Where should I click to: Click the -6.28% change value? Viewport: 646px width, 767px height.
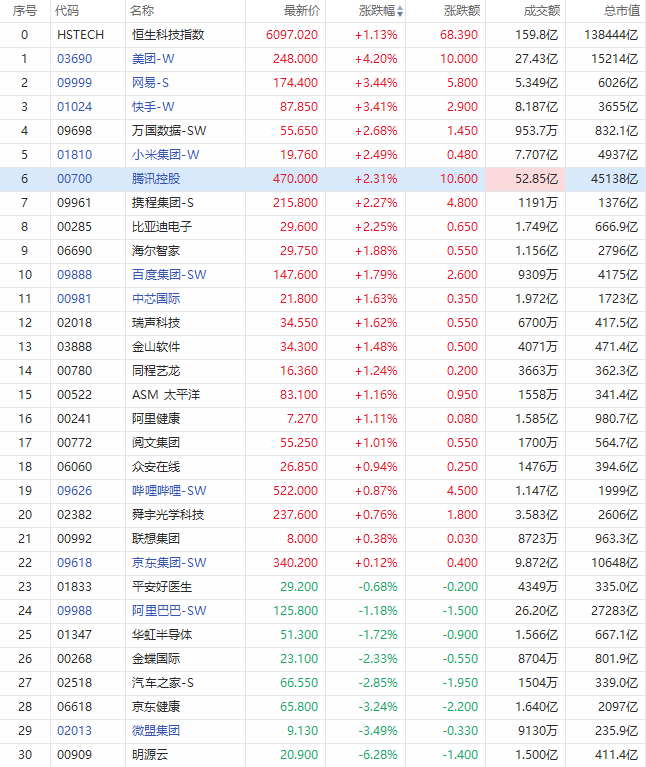click(378, 754)
